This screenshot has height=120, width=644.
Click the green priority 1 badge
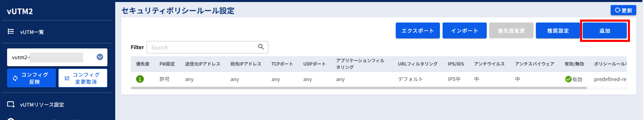140,79
